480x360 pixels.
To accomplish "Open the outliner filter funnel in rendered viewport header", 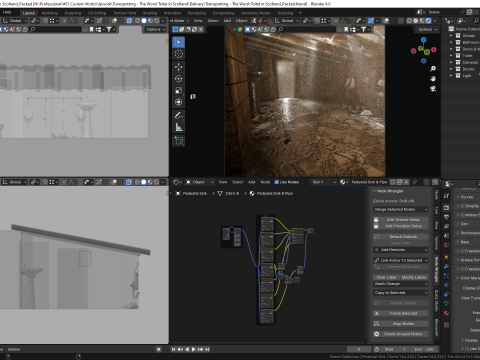I will click(365, 29).
